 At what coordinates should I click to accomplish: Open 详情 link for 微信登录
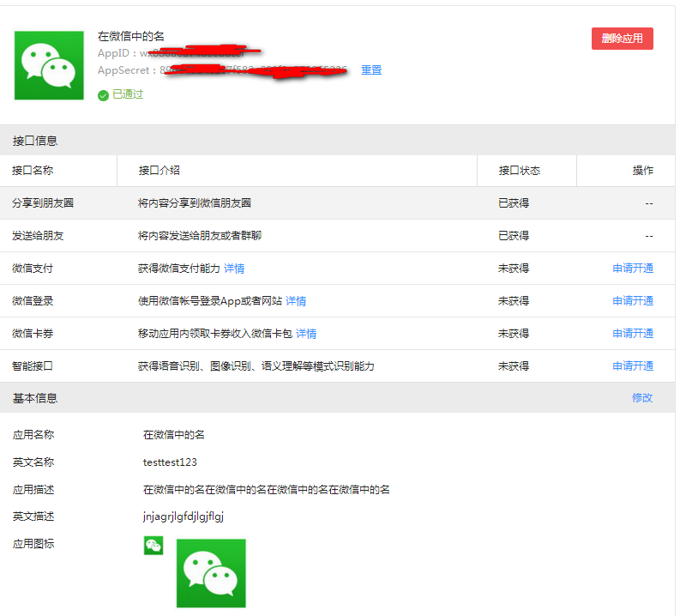296,301
